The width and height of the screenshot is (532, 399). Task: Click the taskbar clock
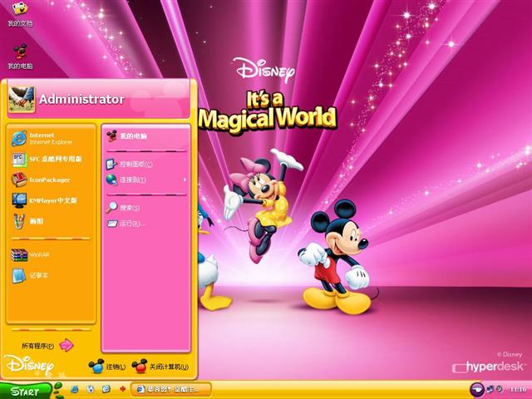518,389
